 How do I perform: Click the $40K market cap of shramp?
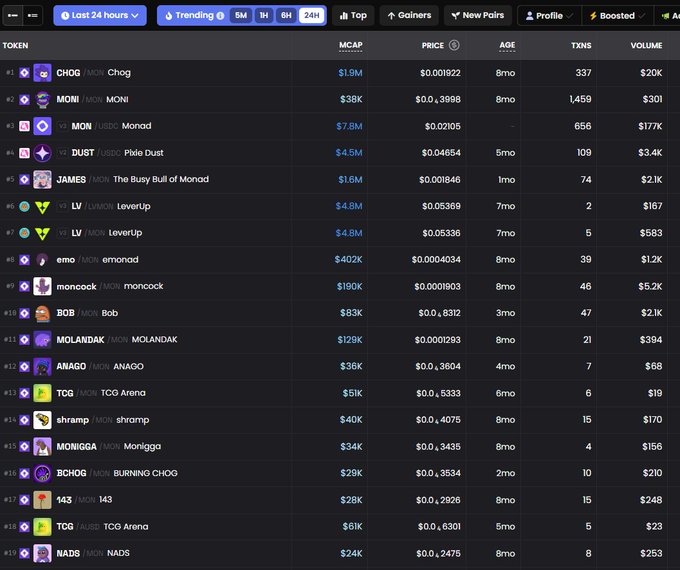pyautogui.click(x=351, y=420)
